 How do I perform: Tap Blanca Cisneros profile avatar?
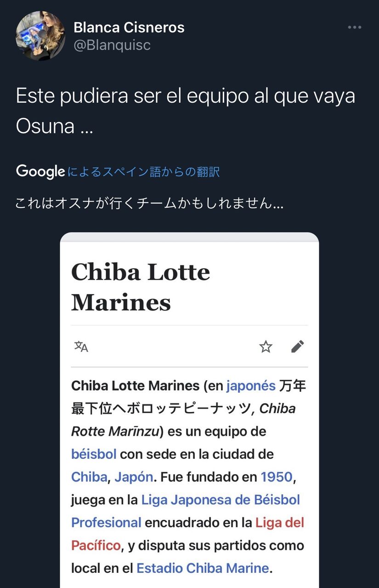click(40, 36)
